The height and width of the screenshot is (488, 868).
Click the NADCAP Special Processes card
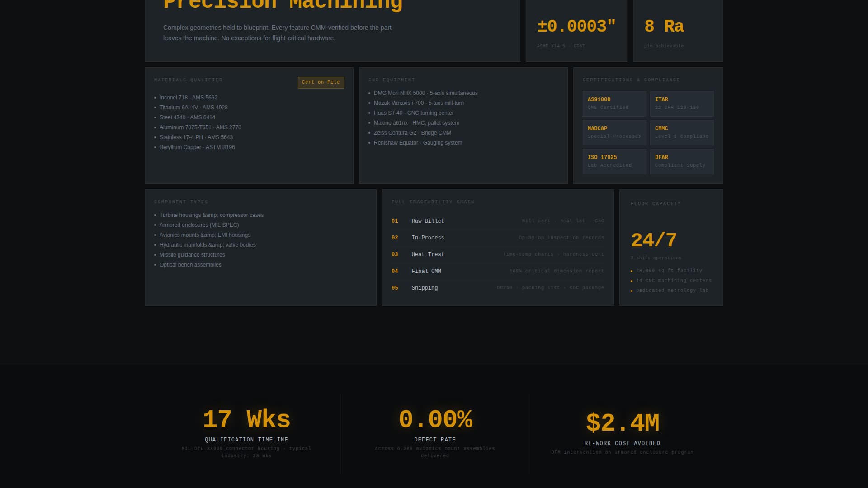(614, 132)
